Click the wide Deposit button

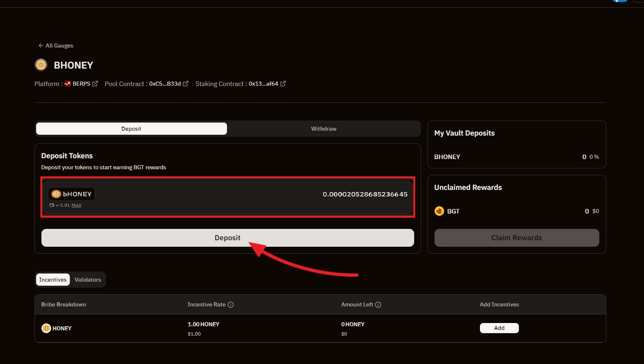227,238
